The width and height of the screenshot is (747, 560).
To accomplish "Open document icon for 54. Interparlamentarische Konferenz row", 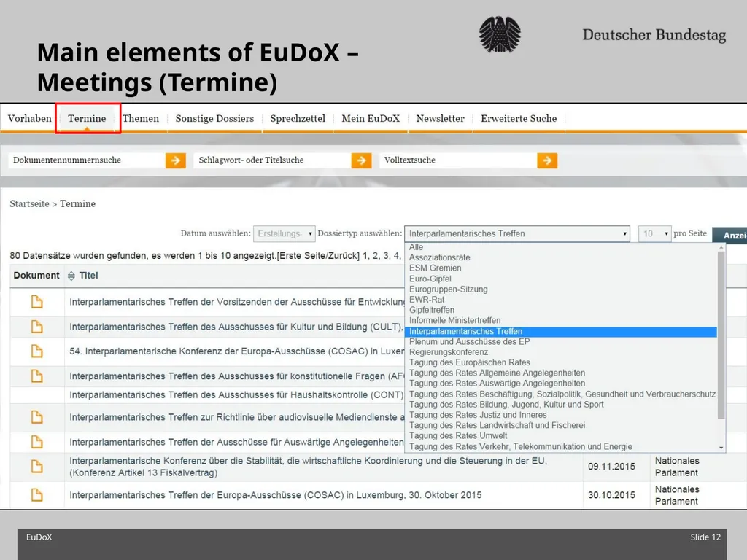I will point(36,351).
